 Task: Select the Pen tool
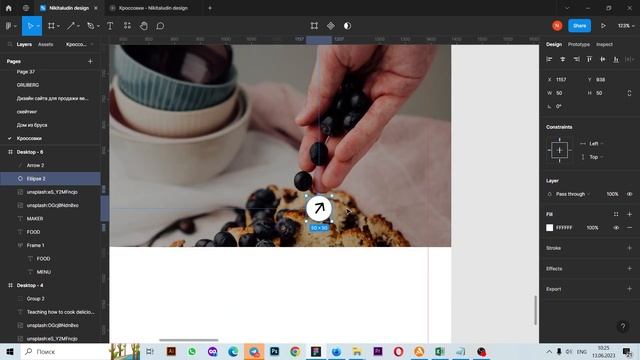(x=91, y=26)
